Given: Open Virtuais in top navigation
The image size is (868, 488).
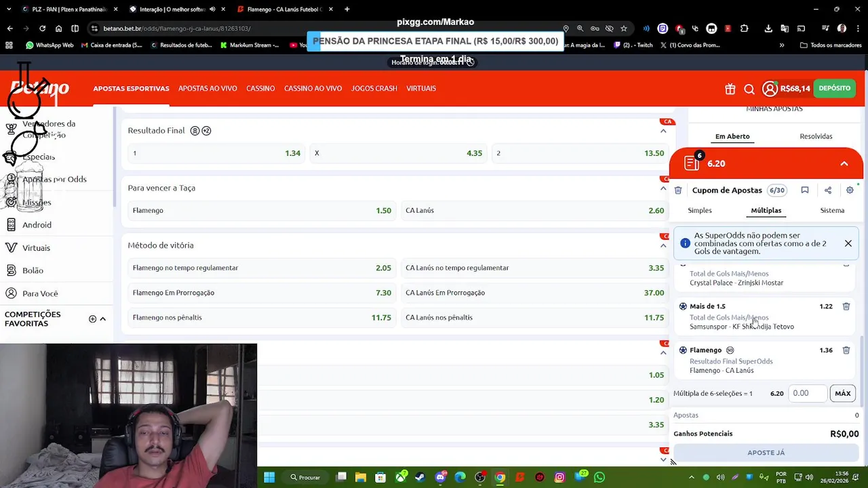Looking at the screenshot, I should (x=421, y=89).
